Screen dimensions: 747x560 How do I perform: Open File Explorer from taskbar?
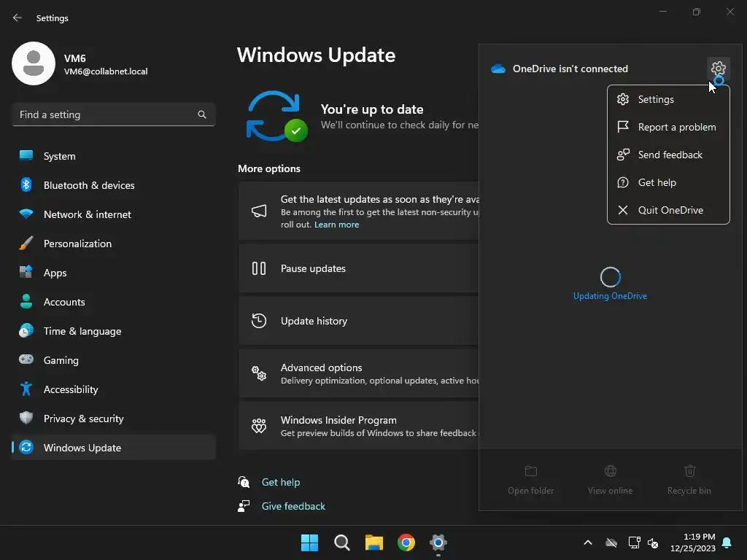374,542
